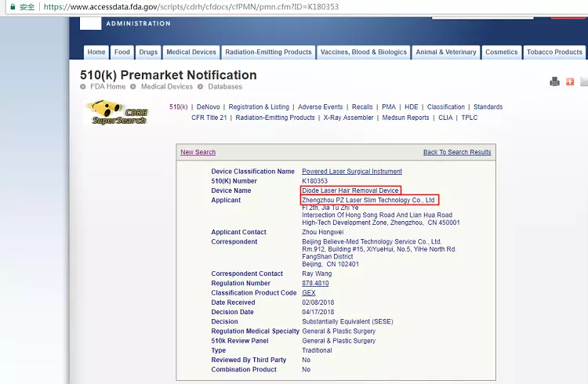The height and width of the screenshot is (384, 588).
Task: Open the CFR Title 21 link
Action: [209, 118]
